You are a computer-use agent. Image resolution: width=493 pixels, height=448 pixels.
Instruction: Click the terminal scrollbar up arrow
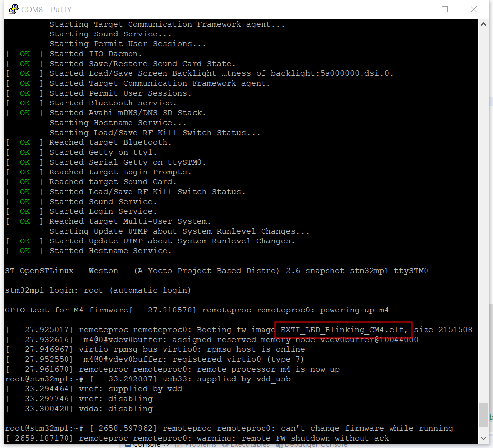pos(483,24)
